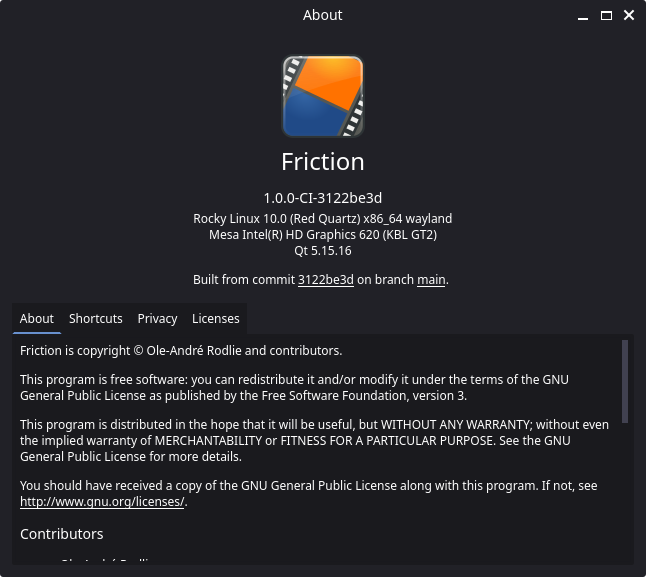This screenshot has width=646, height=577.
Task: Close the About dialog
Action: tap(629, 16)
